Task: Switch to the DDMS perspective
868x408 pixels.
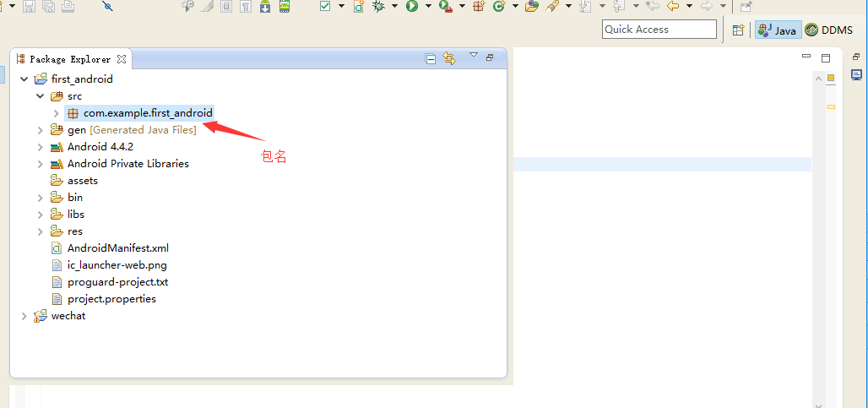Action: tap(828, 30)
